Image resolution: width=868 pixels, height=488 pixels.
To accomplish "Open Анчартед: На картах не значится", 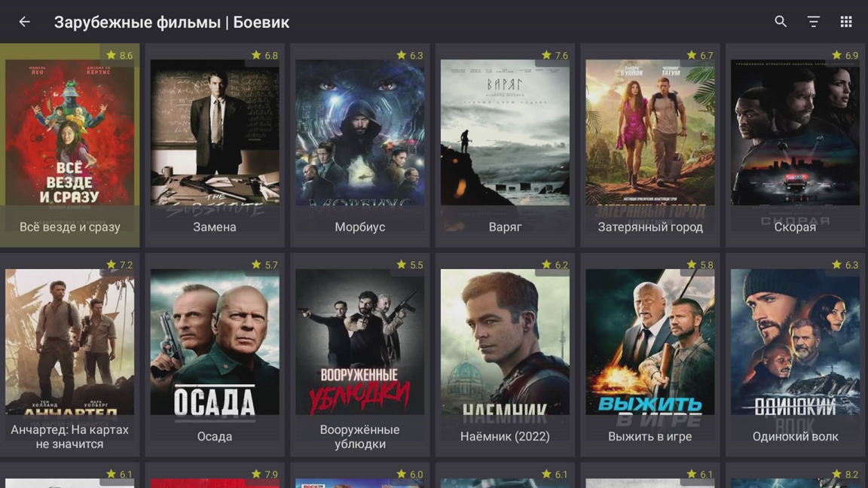I will (70, 355).
